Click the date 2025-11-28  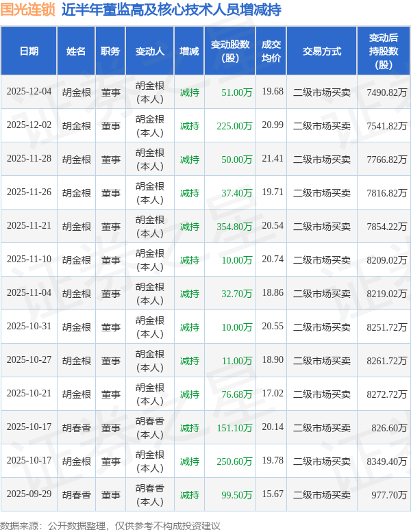pos(29,158)
